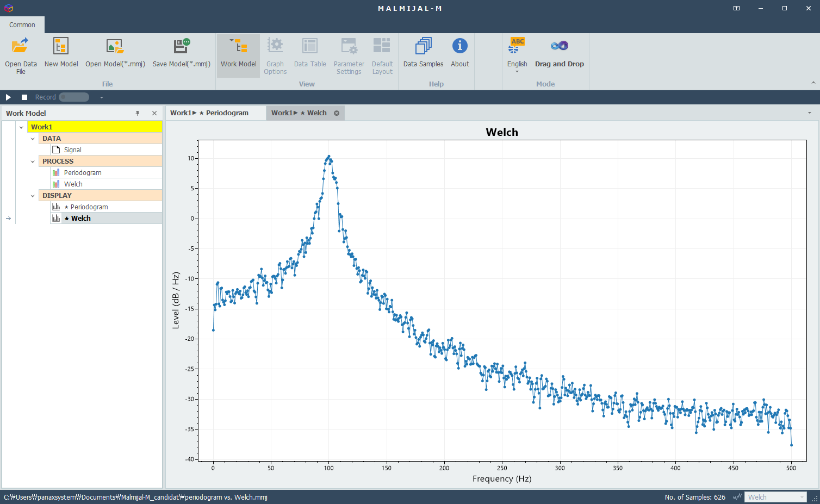Switch to the Work1 Periodogram tab
The image size is (820, 504).
pos(215,113)
